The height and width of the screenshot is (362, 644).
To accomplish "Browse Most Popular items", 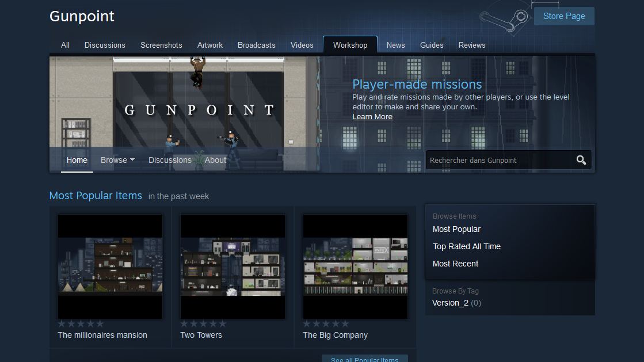I will [456, 229].
